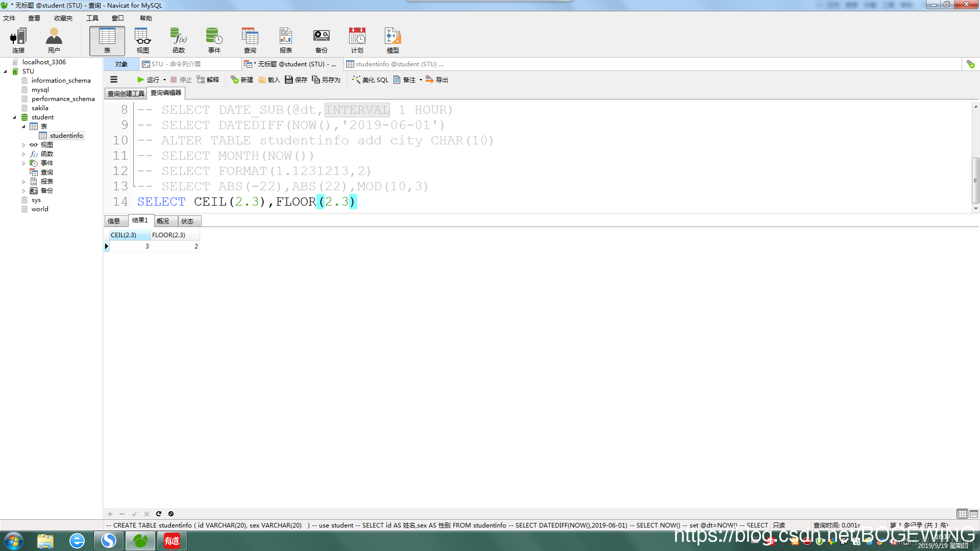Open the 工具 menu

[x=92, y=18]
